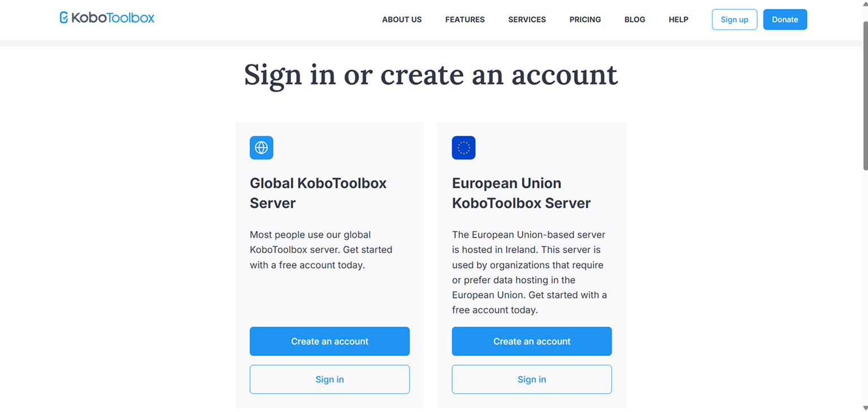Click the European Union KoboToolbox Server heading
Viewport: 868px width, 412px height.
(x=521, y=193)
